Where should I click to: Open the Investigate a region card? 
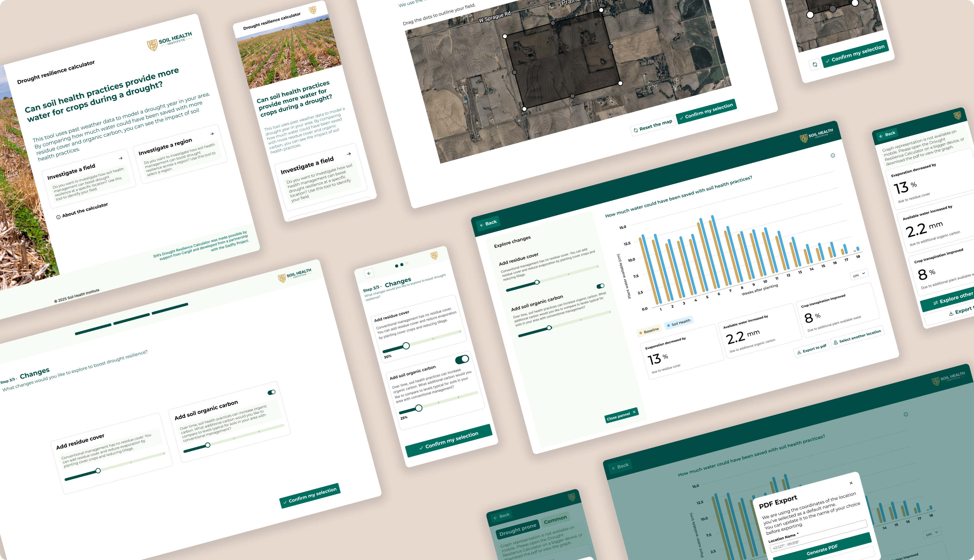tap(180, 154)
